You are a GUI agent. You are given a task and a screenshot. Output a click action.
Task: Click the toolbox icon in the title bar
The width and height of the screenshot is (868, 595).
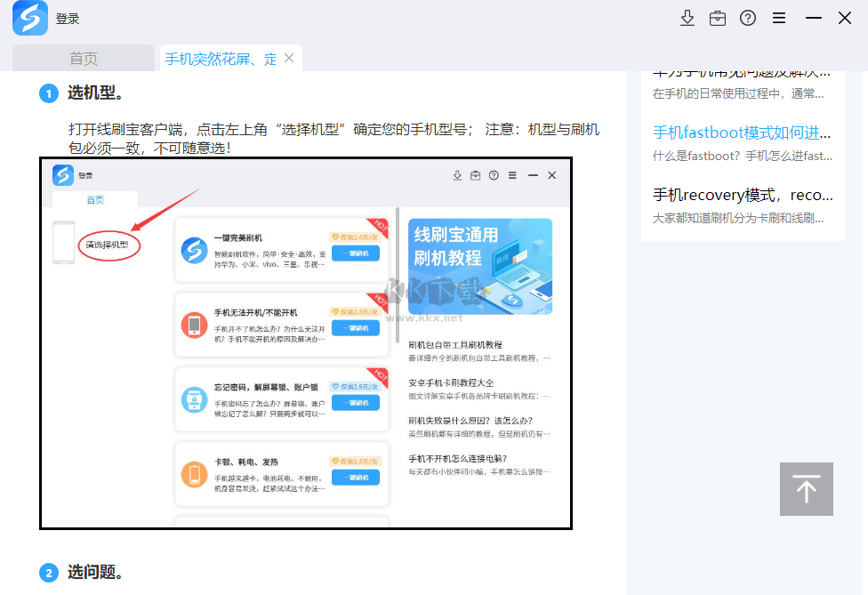click(x=717, y=18)
